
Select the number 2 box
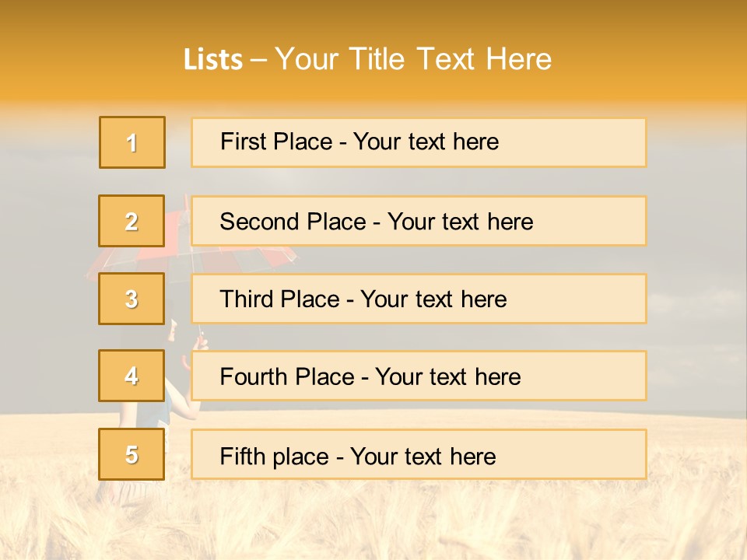coord(132,221)
